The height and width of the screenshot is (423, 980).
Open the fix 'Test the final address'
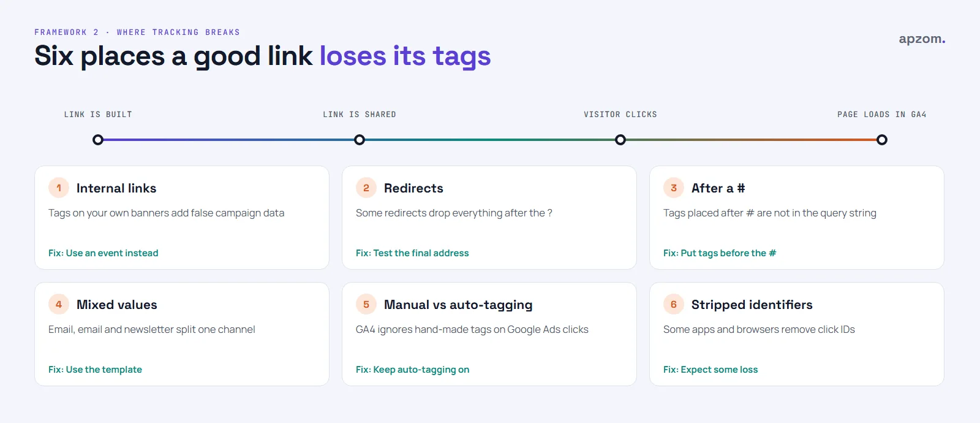pyautogui.click(x=412, y=253)
